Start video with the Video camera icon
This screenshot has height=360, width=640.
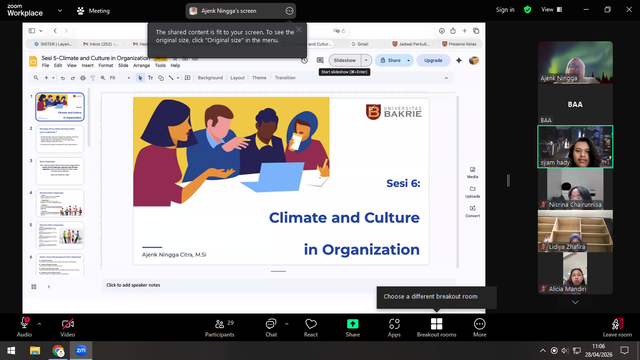(68, 324)
